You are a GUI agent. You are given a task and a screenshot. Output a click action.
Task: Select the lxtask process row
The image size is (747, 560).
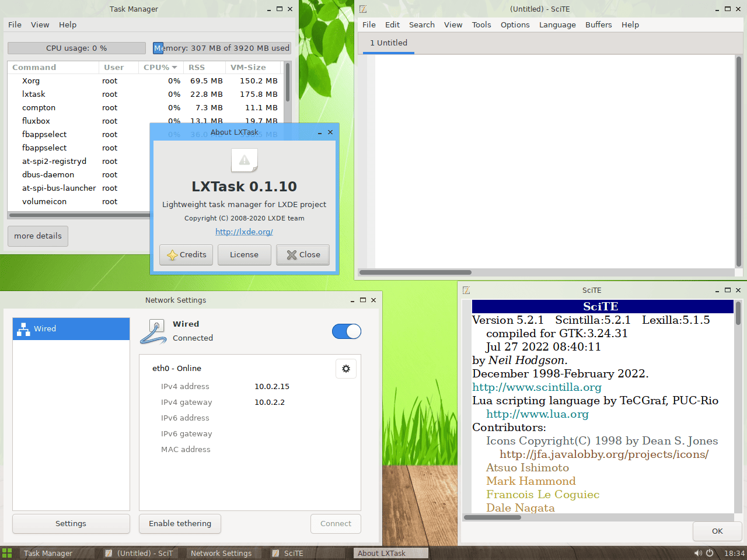coord(145,94)
